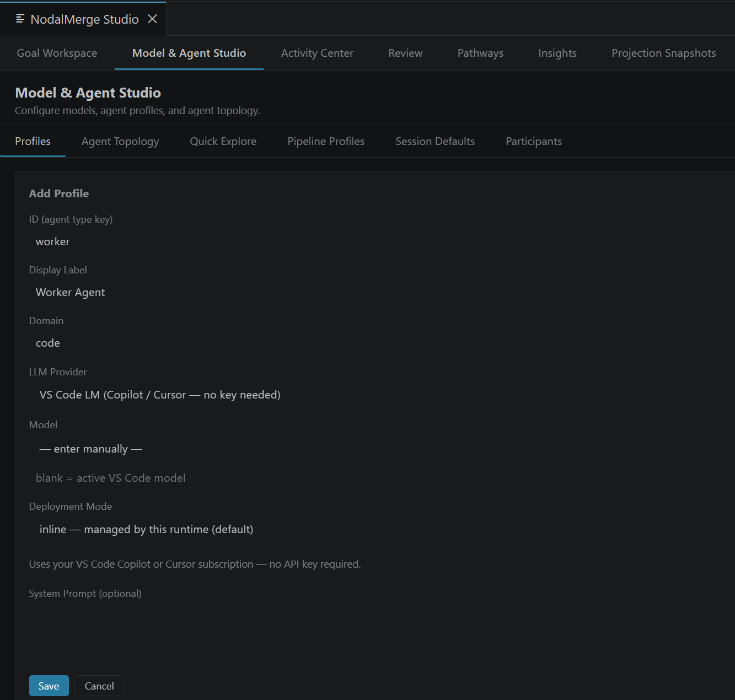Viewport: 735px width, 700px height.
Task: Click the Model label above enter manually
Action: [x=43, y=425]
